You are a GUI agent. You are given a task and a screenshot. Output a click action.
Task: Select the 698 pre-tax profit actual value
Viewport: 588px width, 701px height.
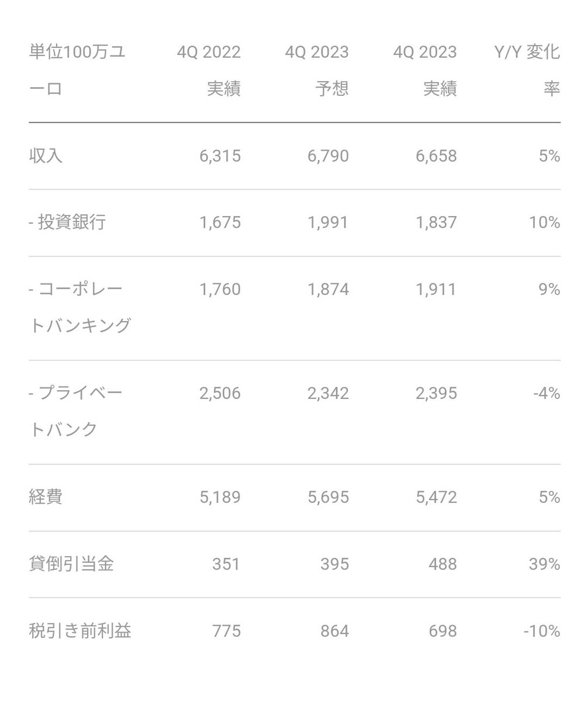click(441, 630)
